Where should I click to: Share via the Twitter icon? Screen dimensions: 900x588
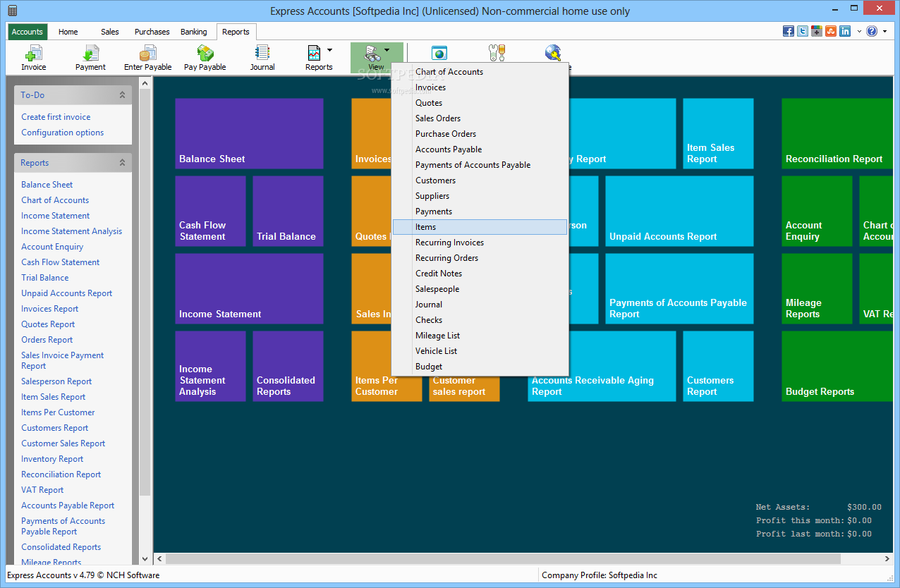(803, 31)
